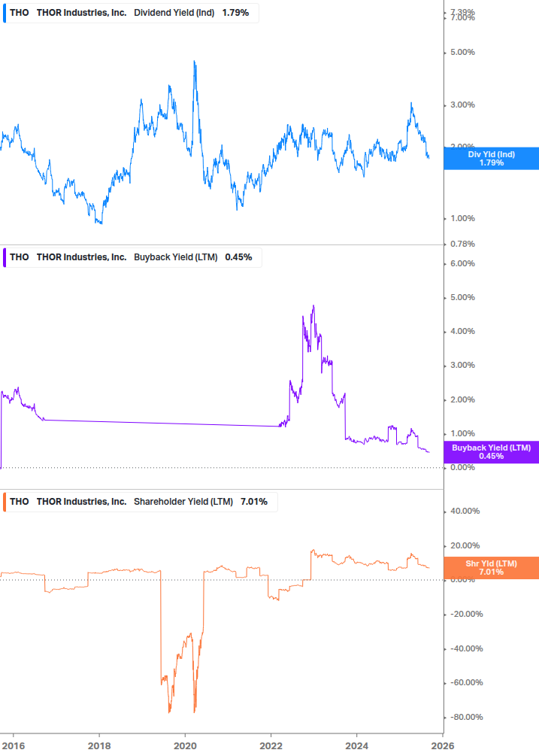Click the 5.00% tick in the dividend yield axis

[462, 52]
